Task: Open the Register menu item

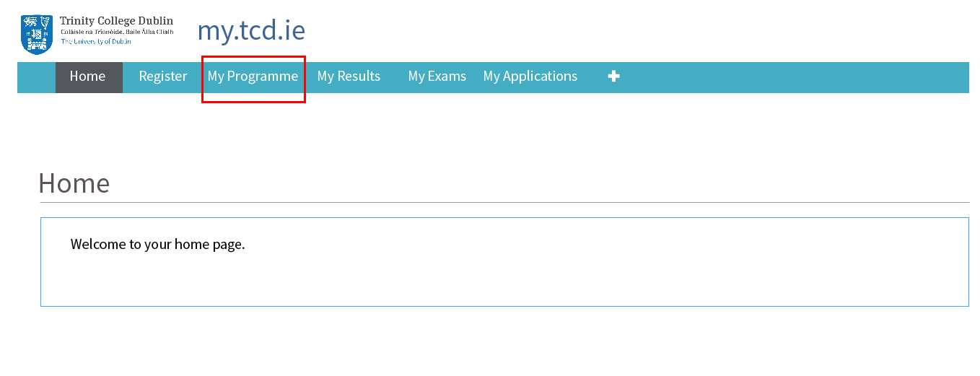Action: tap(163, 76)
